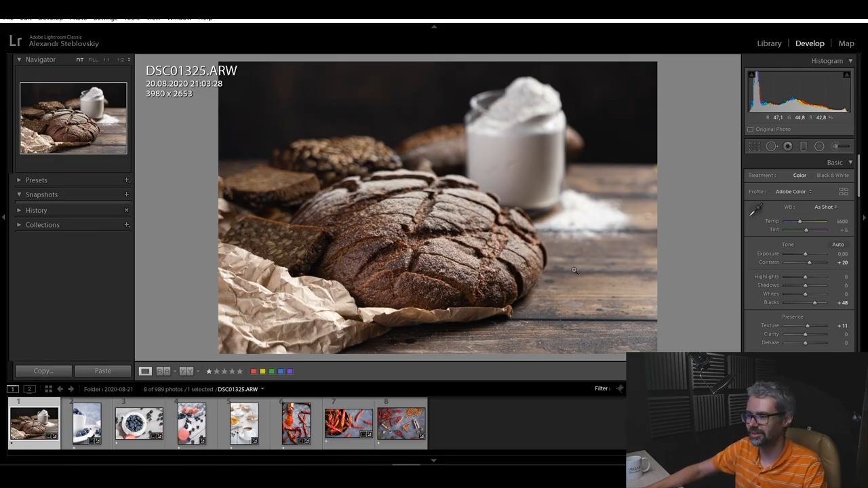
Task: Click the Navigator preview image
Action: point(73,118)
